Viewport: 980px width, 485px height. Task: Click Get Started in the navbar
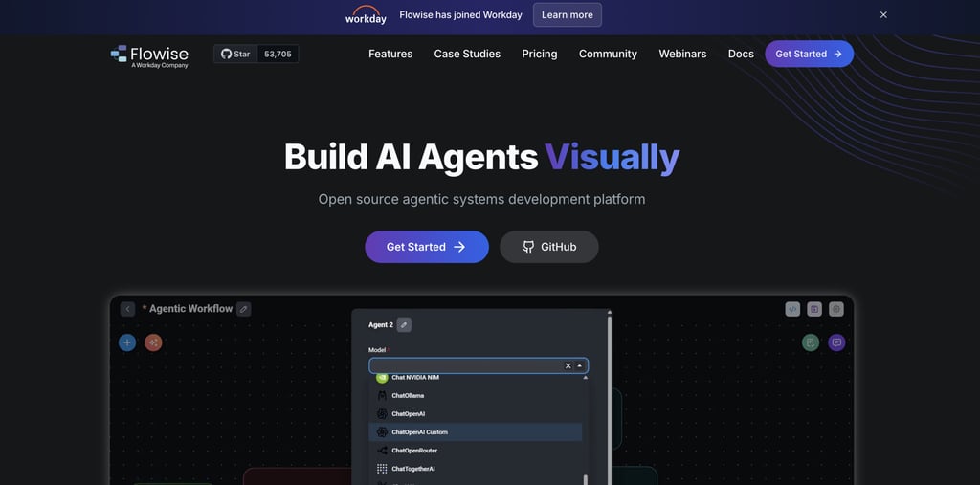click(809, 54)
